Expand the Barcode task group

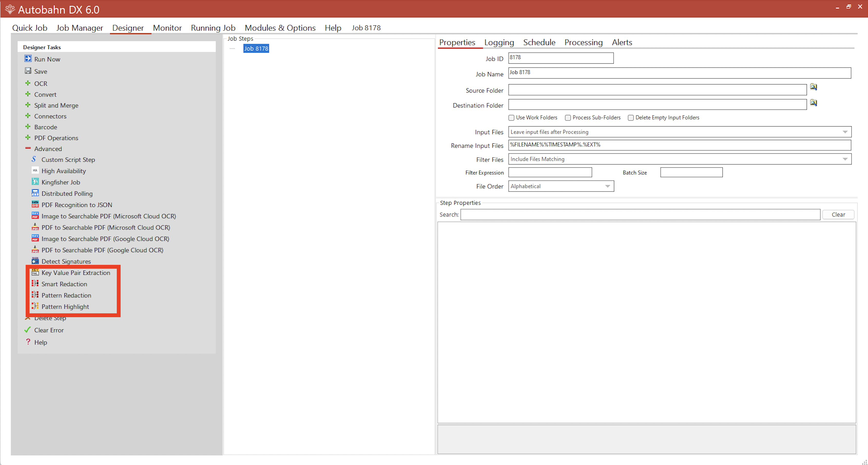coord(28,127)
